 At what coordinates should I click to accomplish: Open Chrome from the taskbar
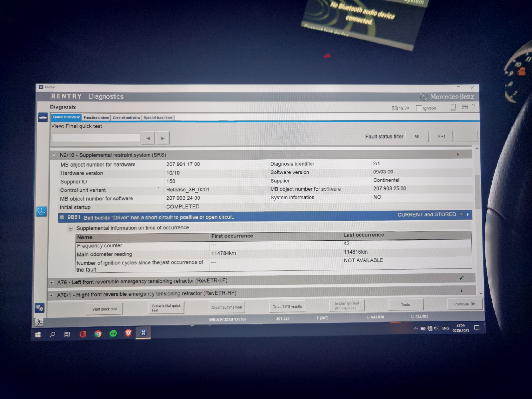(98, 334)
